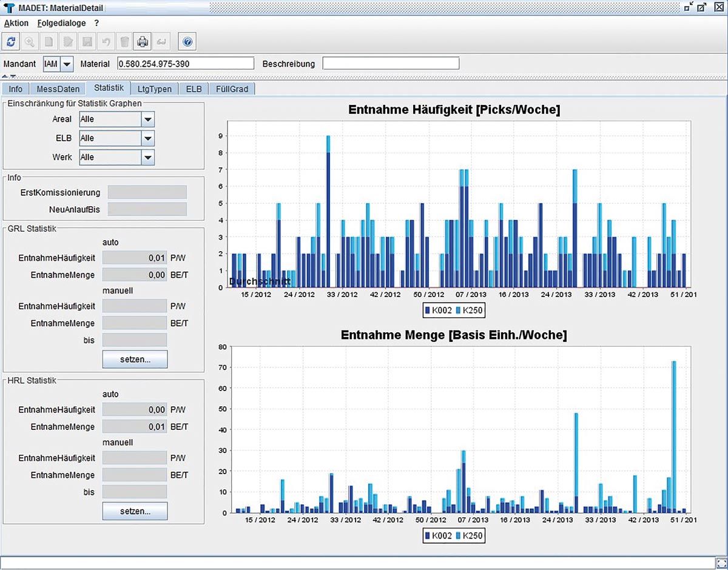728x570 pixels.
Task: Click the return arrow toolbar icon
Action: tap(161, 42)
